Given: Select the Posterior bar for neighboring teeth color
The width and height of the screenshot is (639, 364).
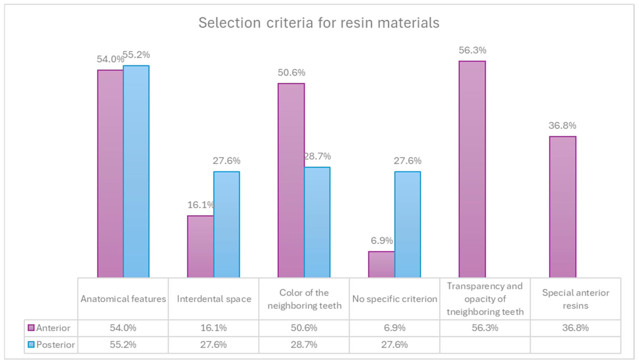Looking at the screenshot, I should pos(317,222).
